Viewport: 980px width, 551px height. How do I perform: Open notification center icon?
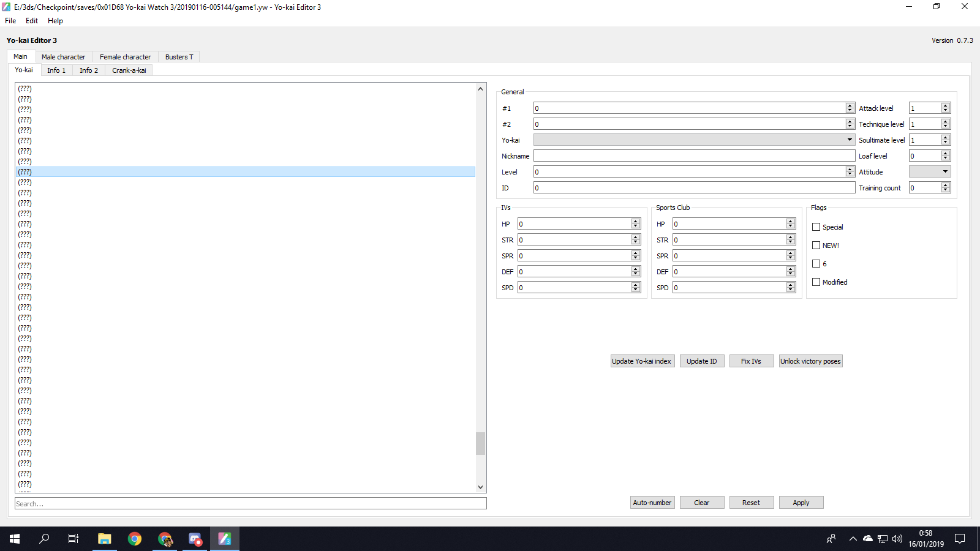(x=960, y=539)
